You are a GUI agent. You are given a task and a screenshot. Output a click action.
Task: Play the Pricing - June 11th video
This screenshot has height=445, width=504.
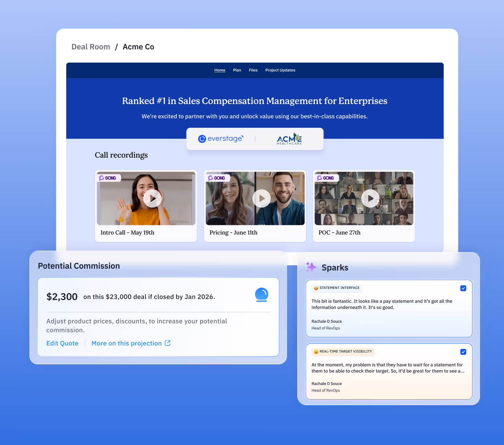(261, 198)
